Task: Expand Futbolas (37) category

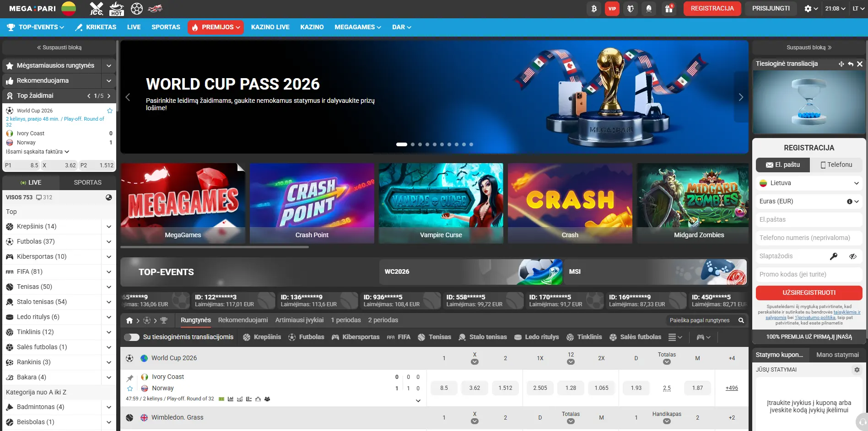Action: (x=109, y=242)
